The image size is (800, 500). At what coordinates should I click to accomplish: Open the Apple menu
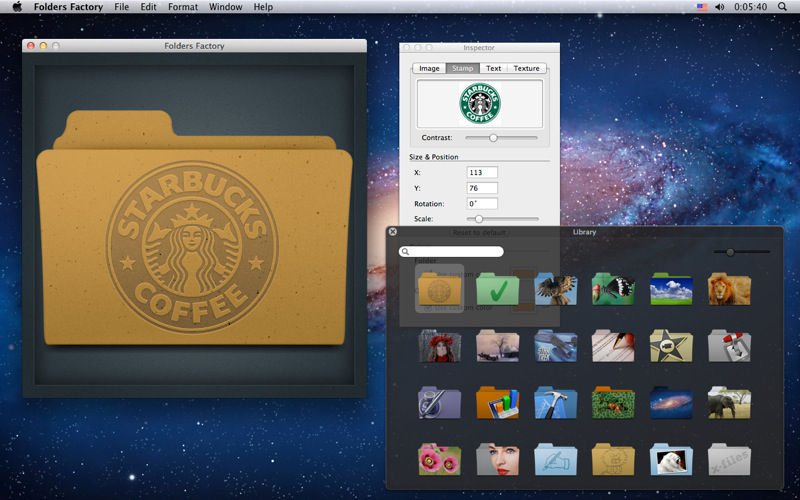[x=17, y=7]
